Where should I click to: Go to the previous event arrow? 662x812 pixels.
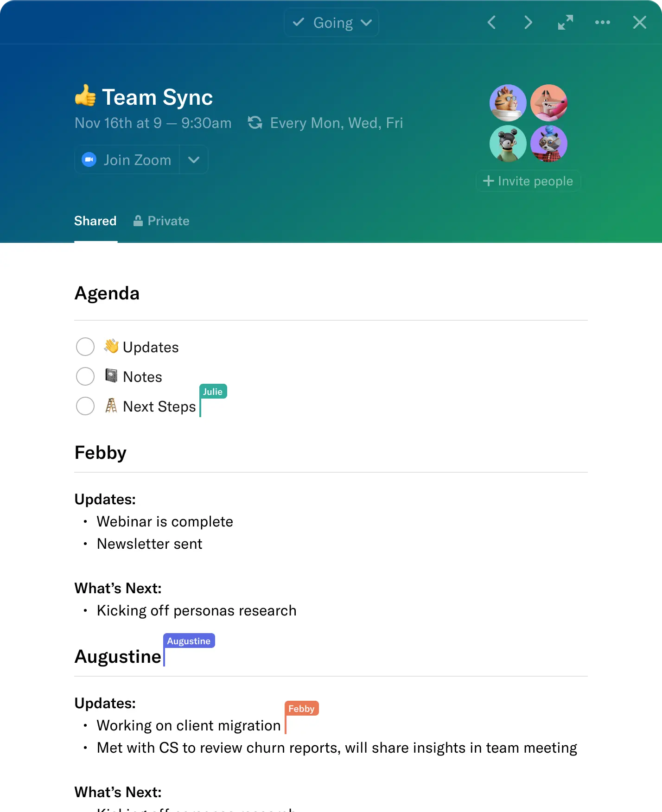(x=492, y=22)
